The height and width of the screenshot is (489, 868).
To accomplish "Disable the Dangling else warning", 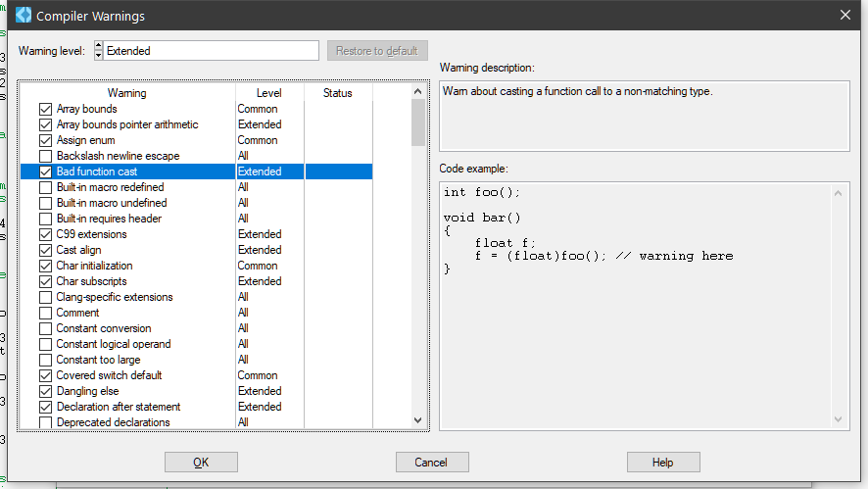I will tap(45, 391).
